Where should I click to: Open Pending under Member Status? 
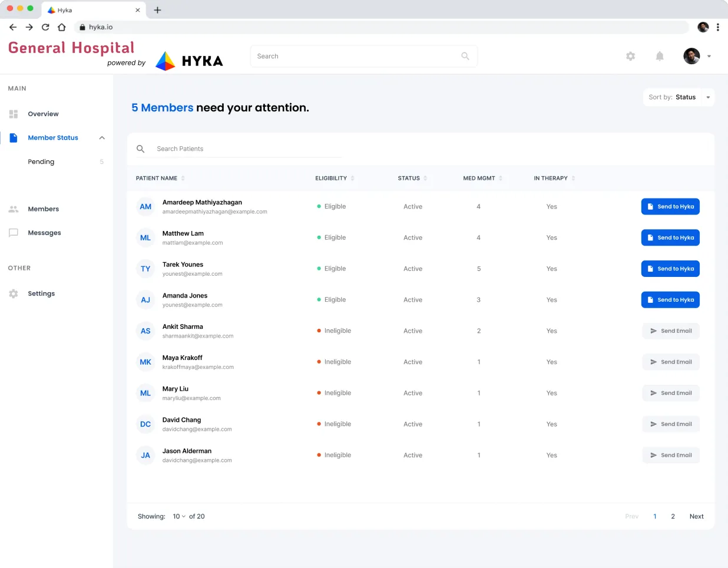pos(41,161)
